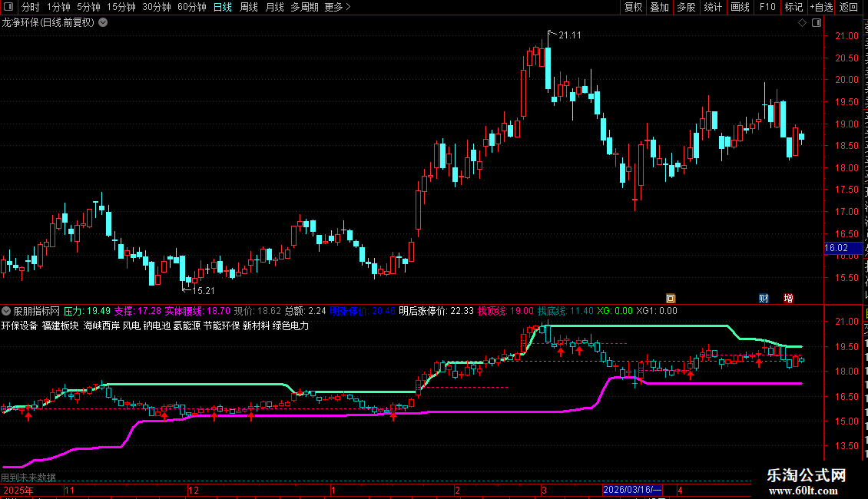This screenshot has height=499, width=868.
Task: Open the 多股 multi-stock view
Action: pos(687,7)
